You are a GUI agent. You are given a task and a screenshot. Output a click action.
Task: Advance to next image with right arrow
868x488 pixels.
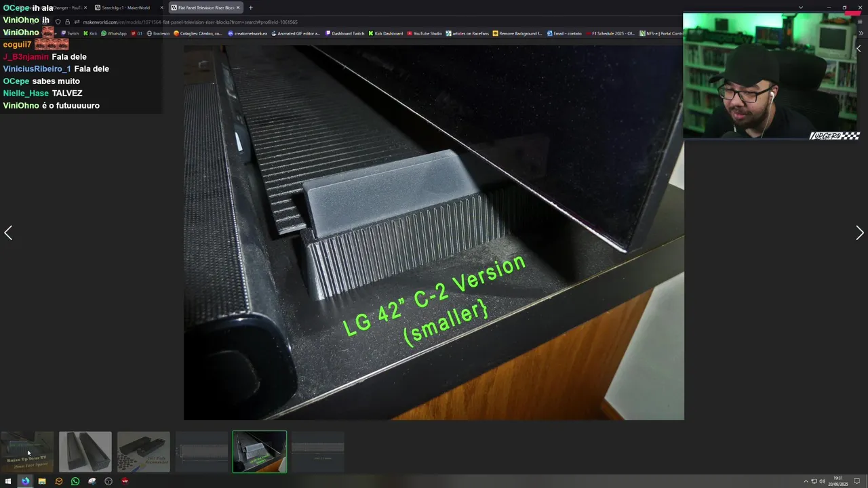[859, 233]
